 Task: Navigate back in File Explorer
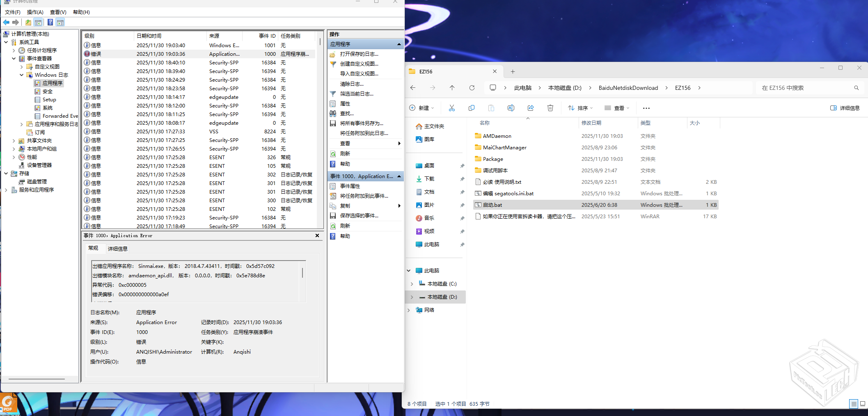(412, 87)
